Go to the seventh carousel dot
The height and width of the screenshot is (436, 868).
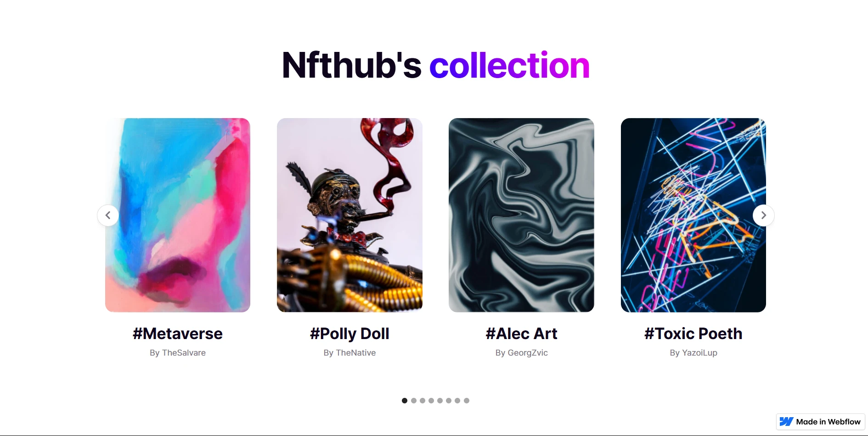pyautogui.click(x=457, y=401)
